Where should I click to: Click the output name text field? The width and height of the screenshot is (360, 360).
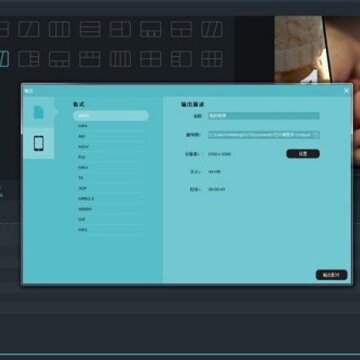tap(264, 116)
